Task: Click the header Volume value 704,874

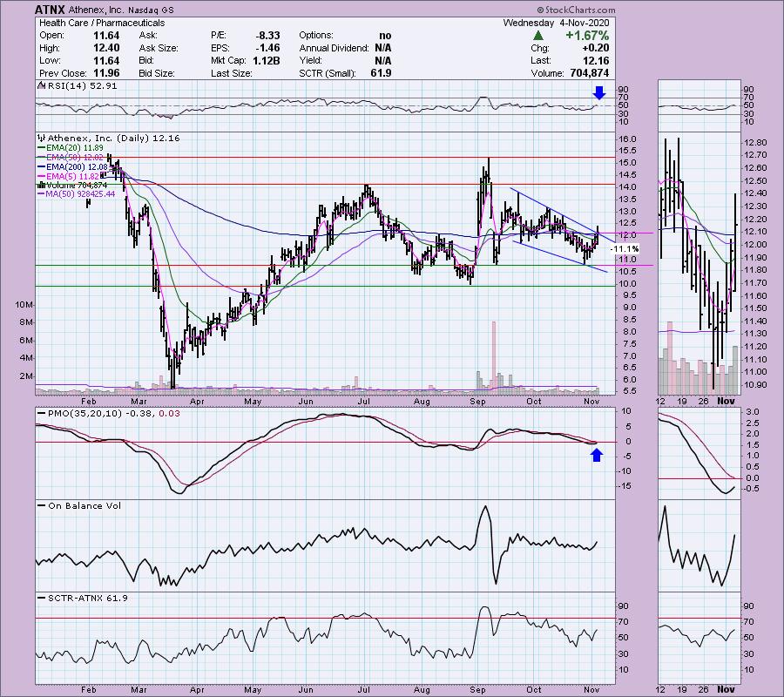Action: click(590, 73)
